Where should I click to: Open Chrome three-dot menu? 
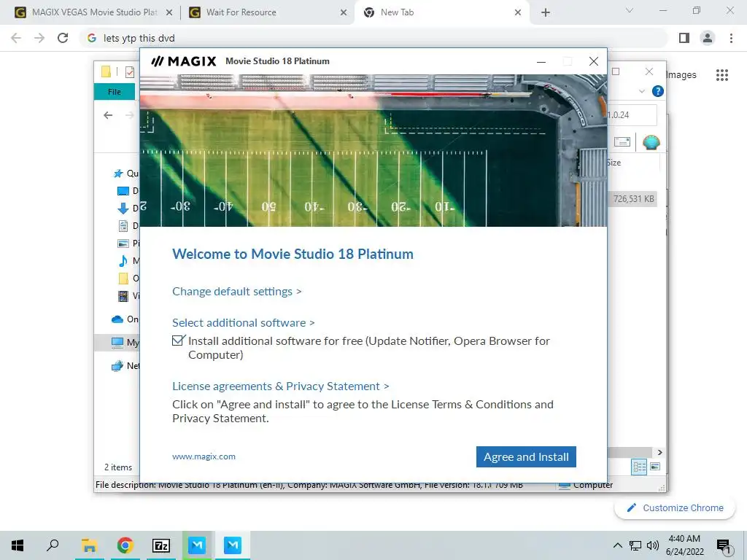tap(731, 38)
